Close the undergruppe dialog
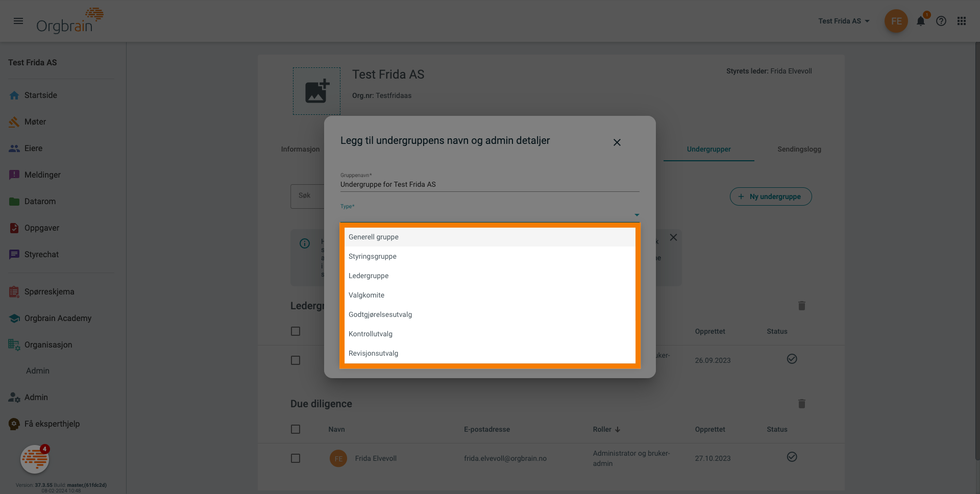The height and width of the screenshot is (494, 980). pyautogui.click(x=617, y=142)
